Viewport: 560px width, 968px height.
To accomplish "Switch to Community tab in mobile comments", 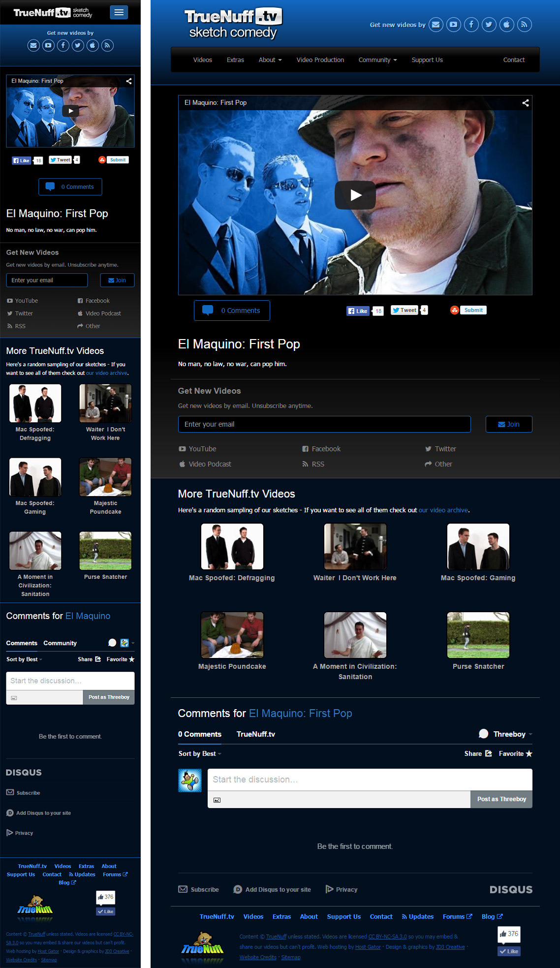I will click(60, 643).
